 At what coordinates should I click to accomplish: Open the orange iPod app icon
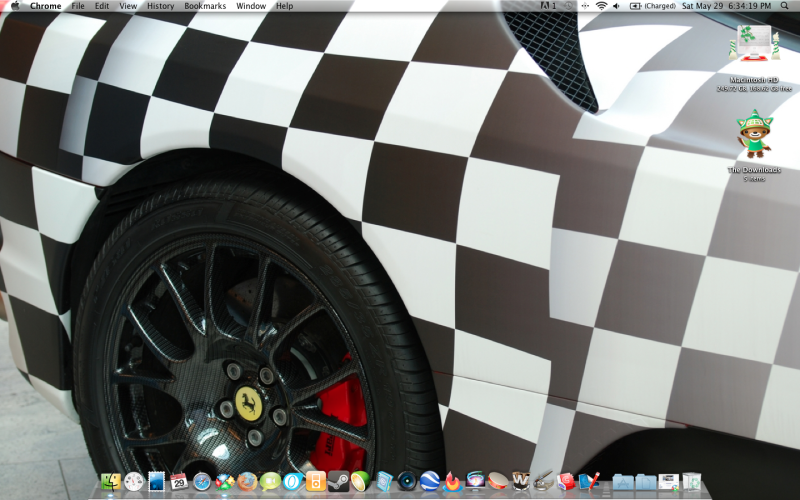point(315,482)
